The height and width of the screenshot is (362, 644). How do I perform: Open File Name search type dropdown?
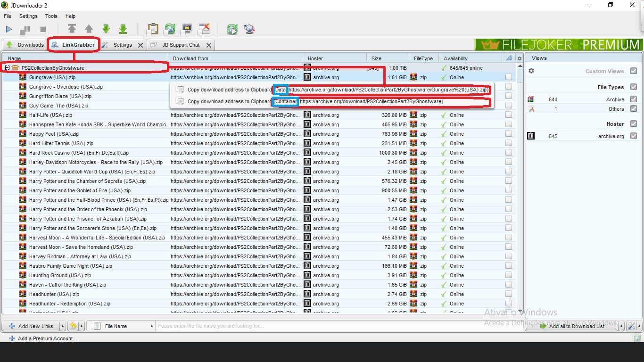point(152,326)
